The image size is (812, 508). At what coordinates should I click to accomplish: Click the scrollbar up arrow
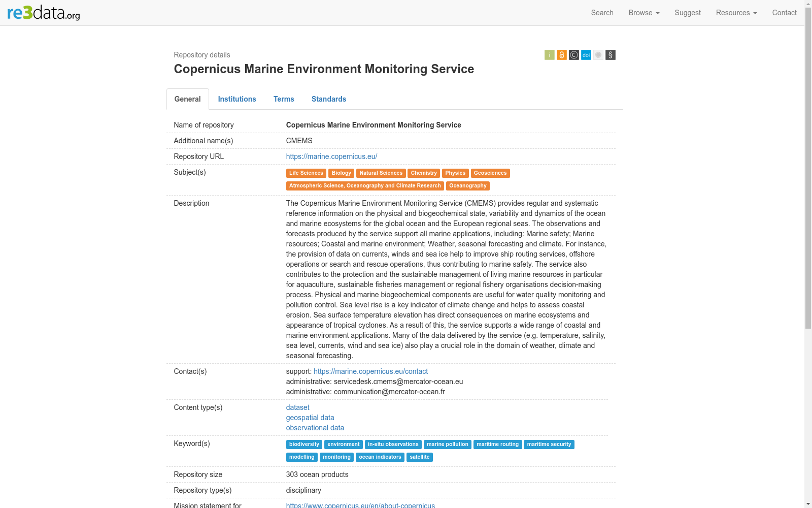808,4
